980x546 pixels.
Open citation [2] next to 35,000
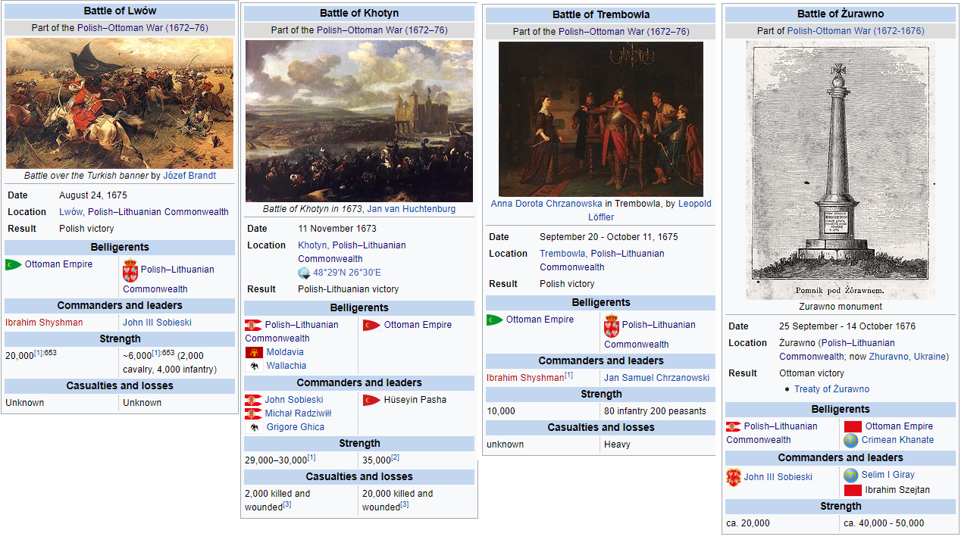(x=395, y=457)
